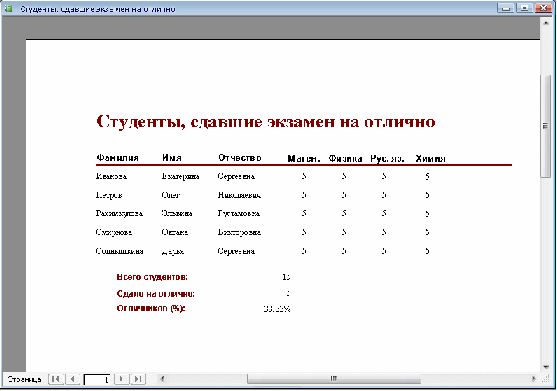Click the page number input field

point(97,380)
